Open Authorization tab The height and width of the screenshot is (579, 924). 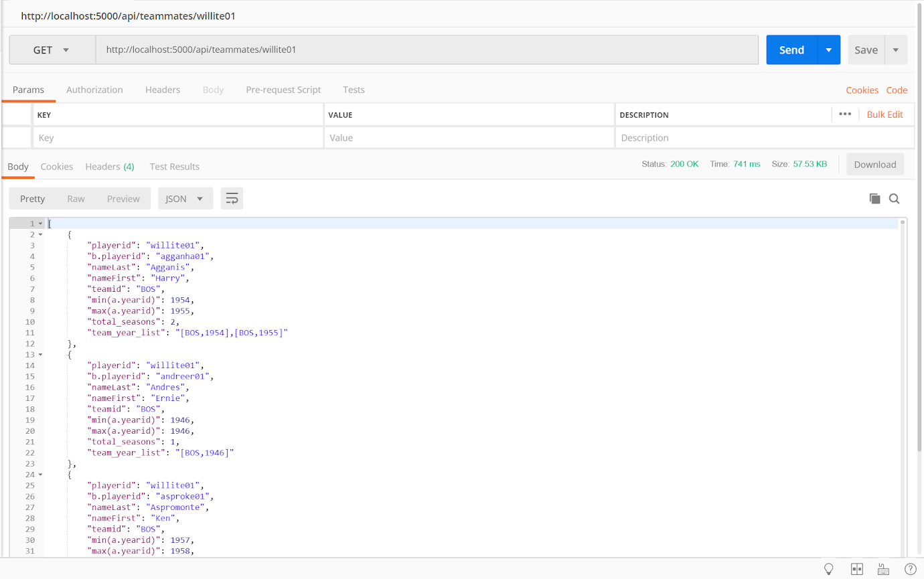(x=94, y=90)
